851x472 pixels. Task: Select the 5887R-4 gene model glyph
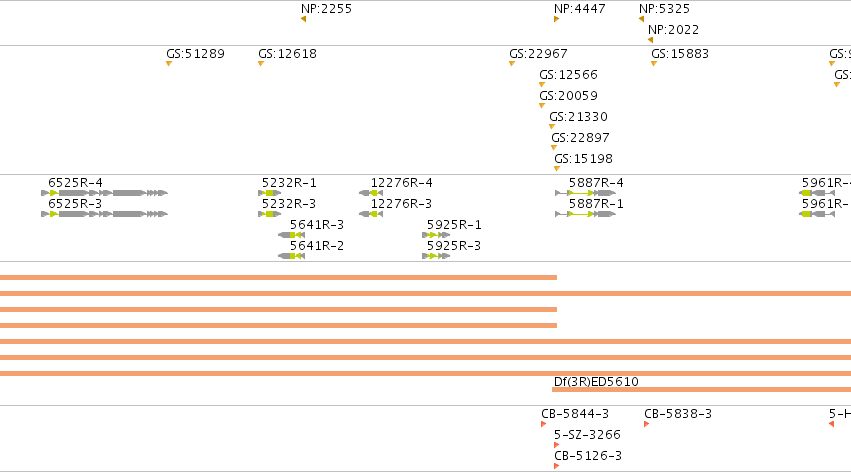tap(586, 193)
